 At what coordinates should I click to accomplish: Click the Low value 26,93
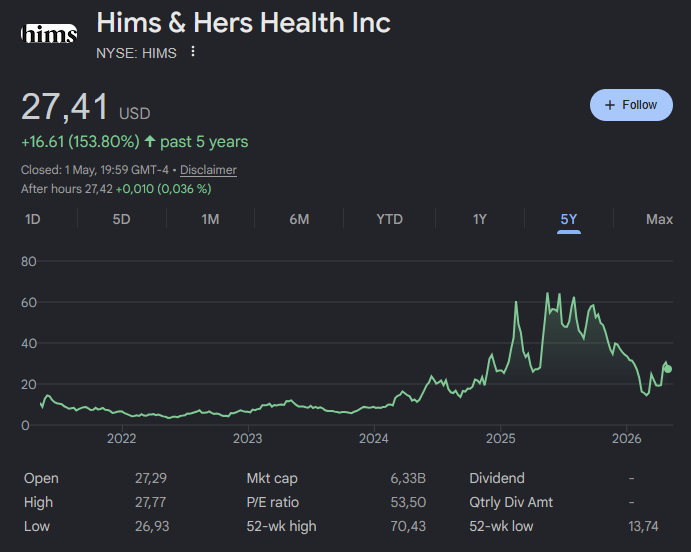152,526
